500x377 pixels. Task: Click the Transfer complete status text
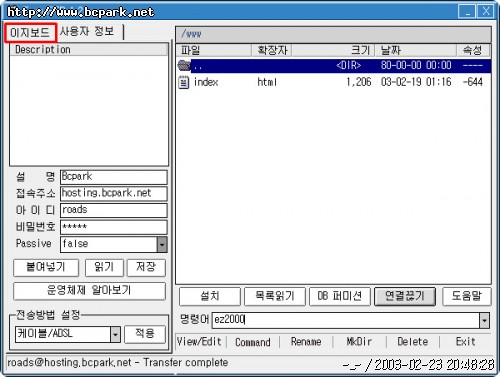tap(186, 363)
